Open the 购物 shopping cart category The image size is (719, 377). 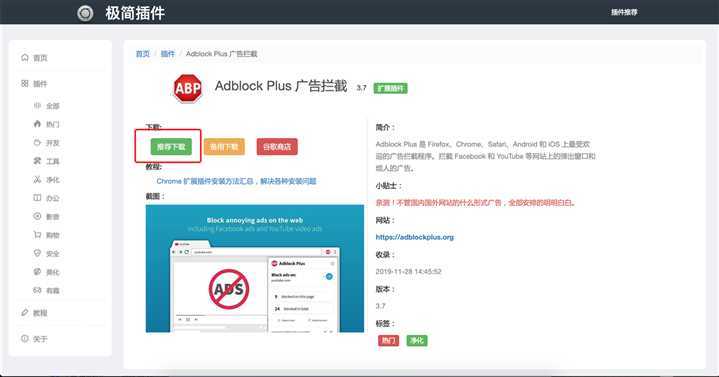(x=38, y=234)
